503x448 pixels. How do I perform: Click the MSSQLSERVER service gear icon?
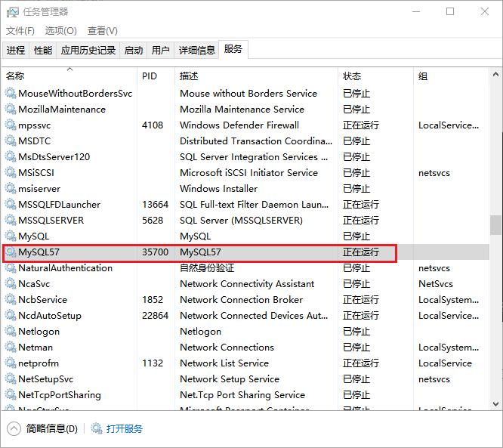click(x=11, y=221)
